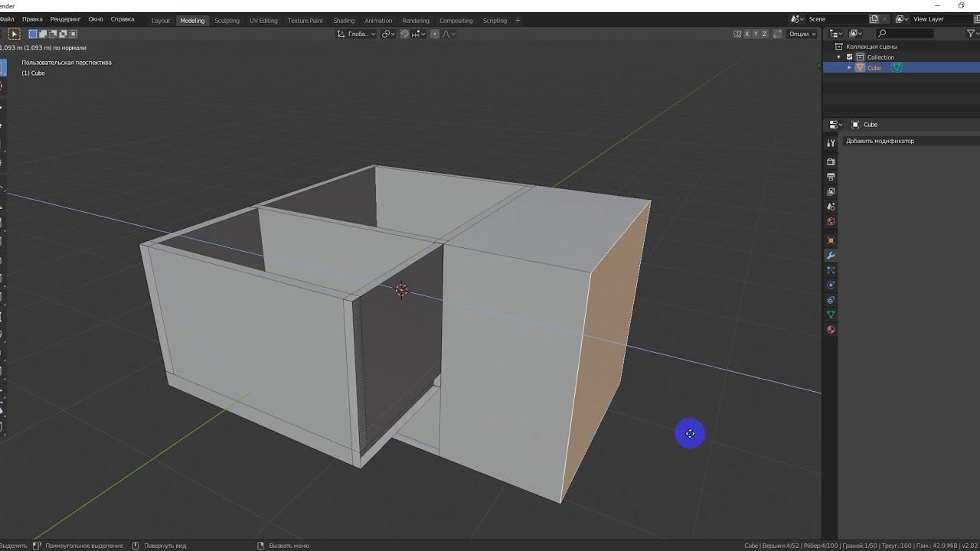This screenshot has width=980, height=551.
Task: Uncheck the Collection visibility checkbox
Action: coord(849,57)
